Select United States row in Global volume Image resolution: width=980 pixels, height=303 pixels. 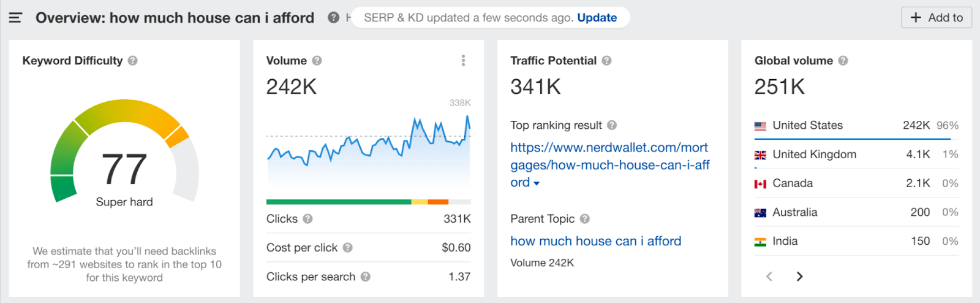(856, 125)
